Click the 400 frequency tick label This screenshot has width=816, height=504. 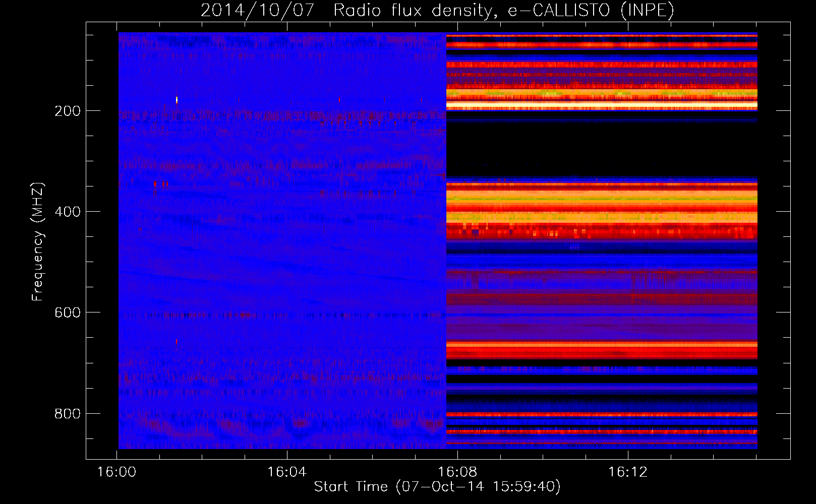point(68,212)
